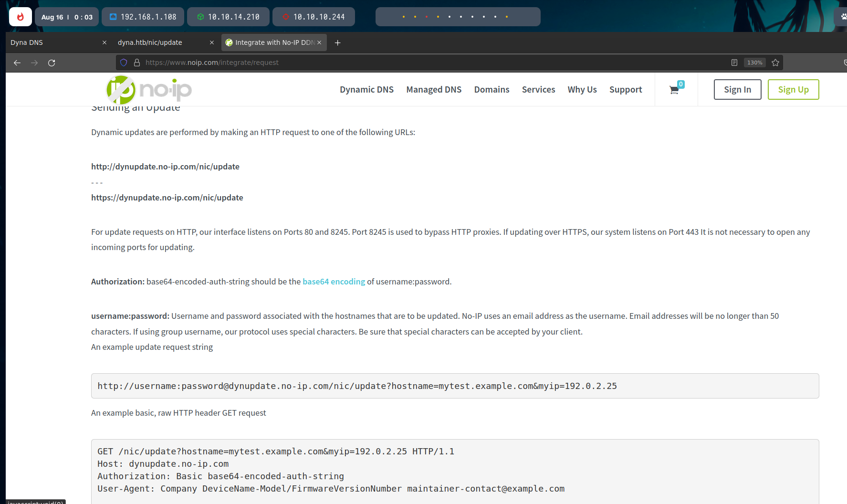Click the Sign In button
The image size is (847, 504).
click(x=737, y=90)
